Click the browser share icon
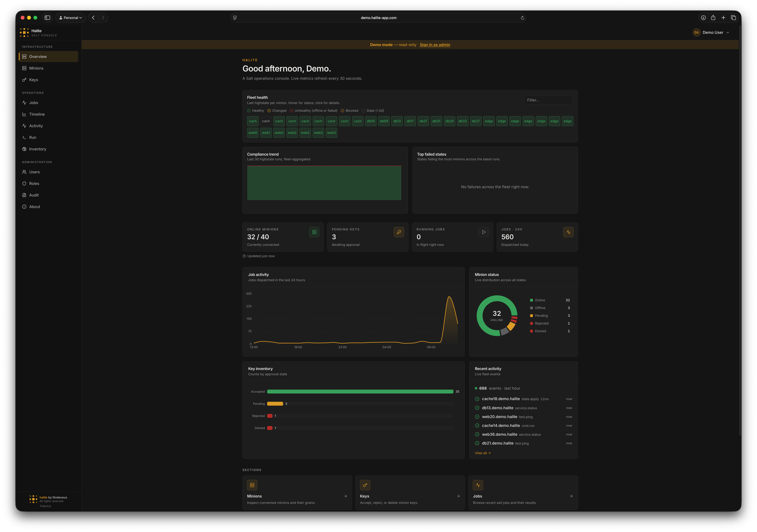The width and height of the screenshot is (757, 532). (713, 18)
